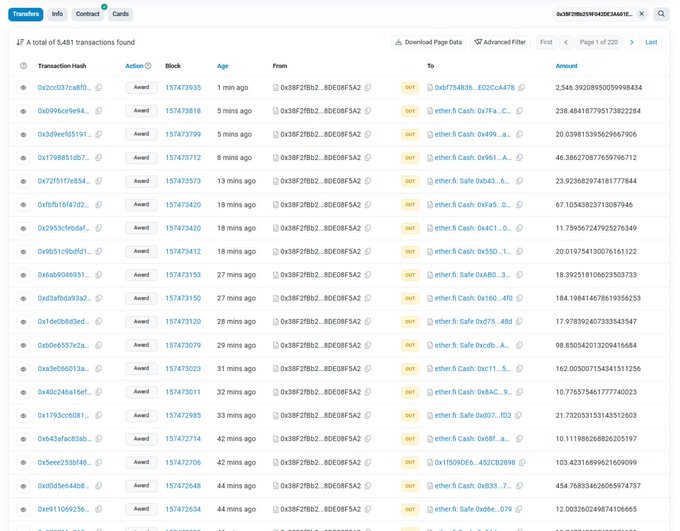
Task: Open transaction 0xb0e6557e2a link
Action: coord(64,345)
